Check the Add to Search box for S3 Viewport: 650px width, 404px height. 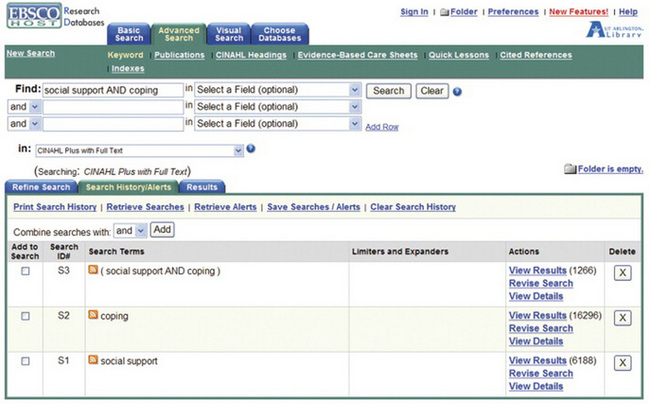[25, 271]
